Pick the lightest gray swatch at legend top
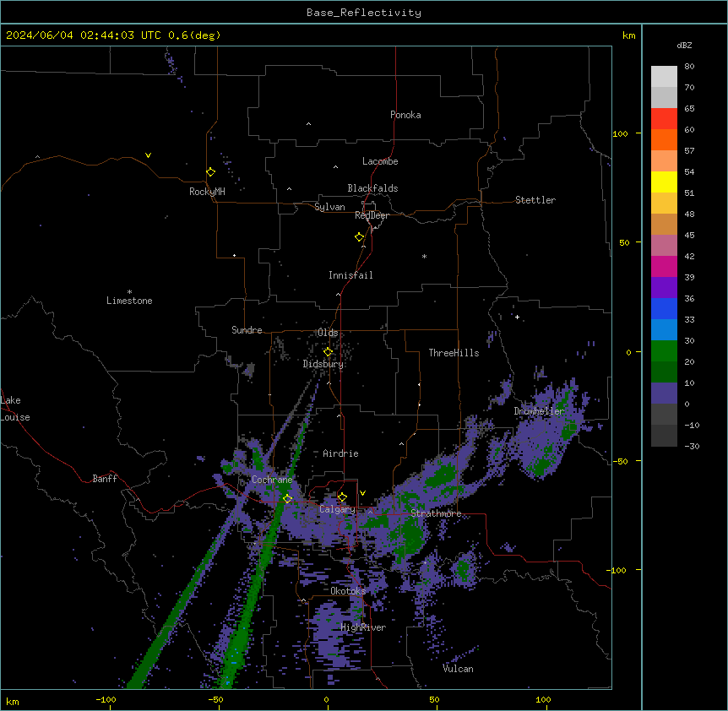Image resolution: width=728 pixels, height=711 pixels. 664,77
